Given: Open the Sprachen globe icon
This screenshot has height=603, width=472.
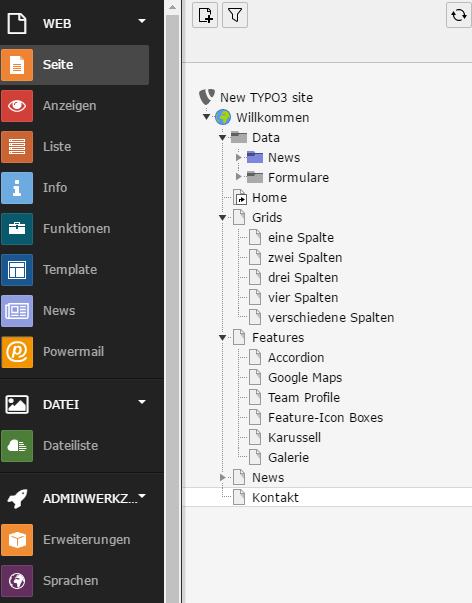Looking at the screenshot, I should [17, 581].
